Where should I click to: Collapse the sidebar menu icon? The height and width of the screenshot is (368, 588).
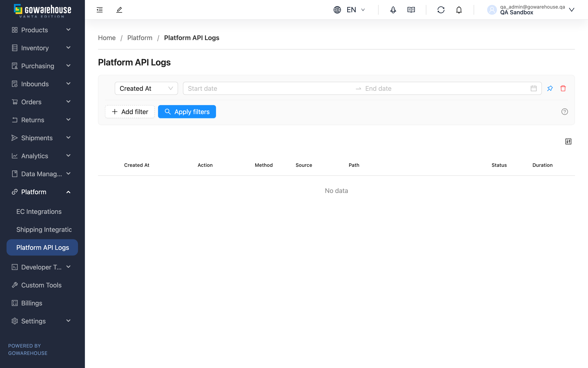[x=100, y=10]
